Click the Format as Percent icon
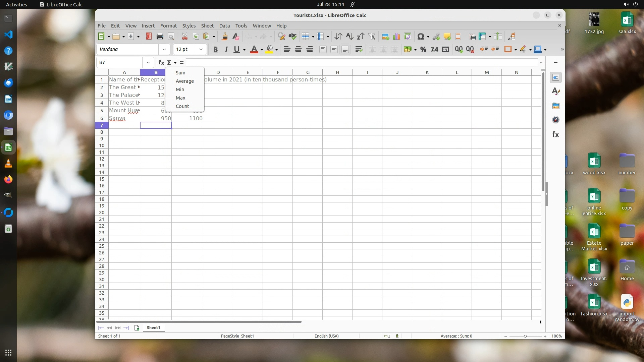 click(423, 50)
